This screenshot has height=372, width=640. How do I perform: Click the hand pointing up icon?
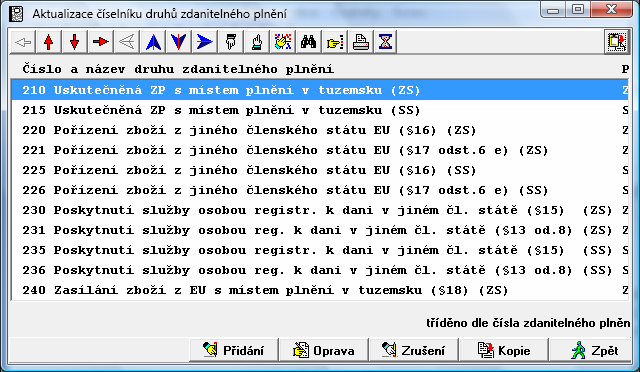click(x=256, y=42)
